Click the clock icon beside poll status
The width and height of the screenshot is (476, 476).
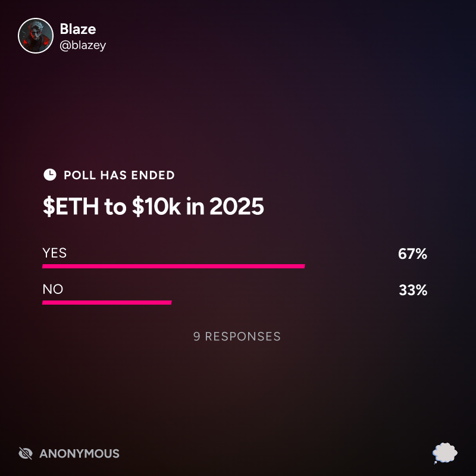(50, 175)
